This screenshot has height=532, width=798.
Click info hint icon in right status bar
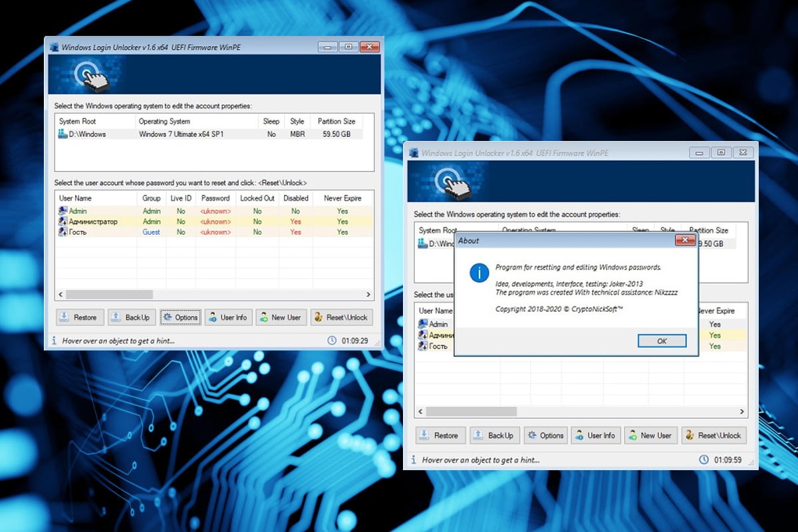[414, 460]
